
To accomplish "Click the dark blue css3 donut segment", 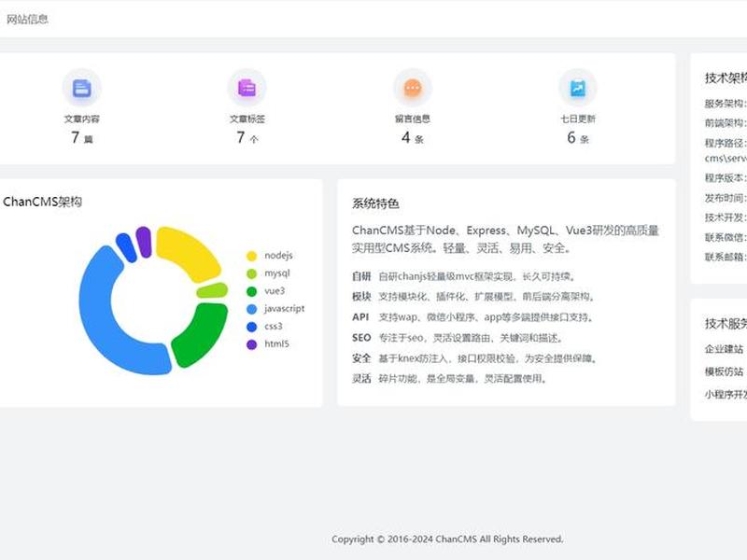I will click(126, 247).
